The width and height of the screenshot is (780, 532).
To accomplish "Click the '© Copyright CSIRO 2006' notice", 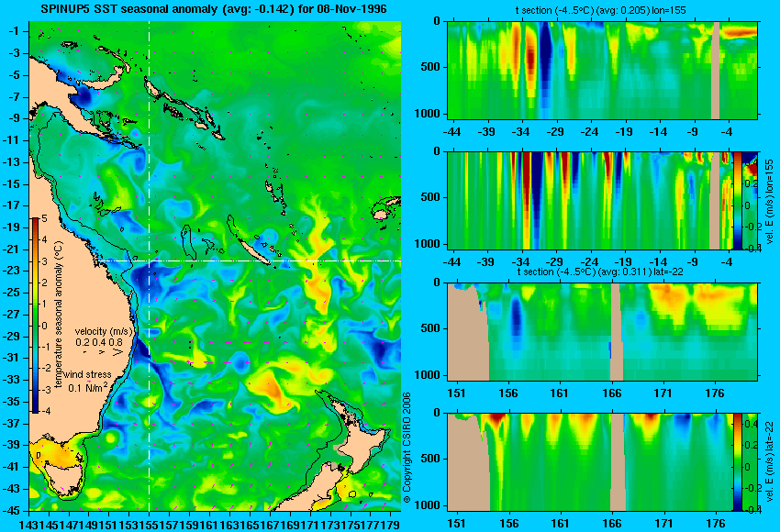I will pos(407,448).
